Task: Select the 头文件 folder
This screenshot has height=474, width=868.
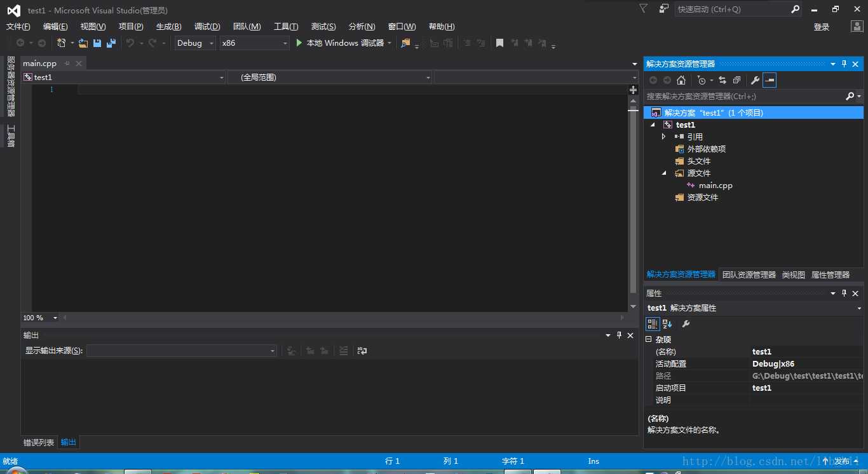Action: pos(698,161)
